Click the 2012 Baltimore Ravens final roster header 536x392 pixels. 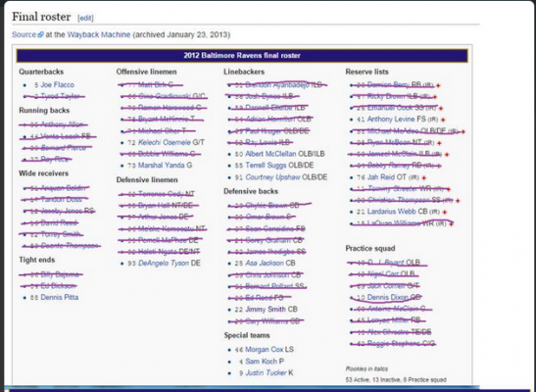pyautogui.click(x=242, y=55)
